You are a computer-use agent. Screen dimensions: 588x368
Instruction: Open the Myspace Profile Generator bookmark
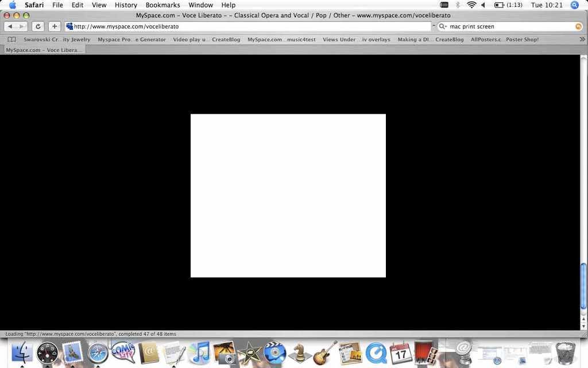click(131, 40)
